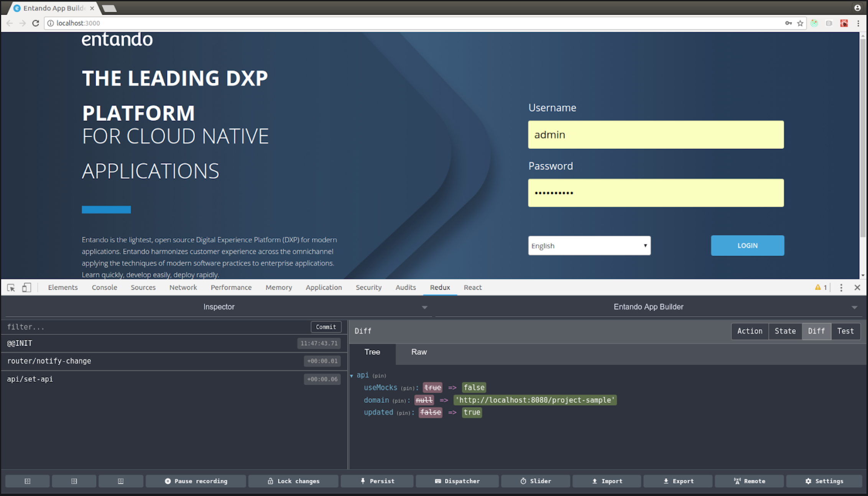868x496 pixels.
Task: Click the DevTools warning count icon
Action: tap(821, 287)
